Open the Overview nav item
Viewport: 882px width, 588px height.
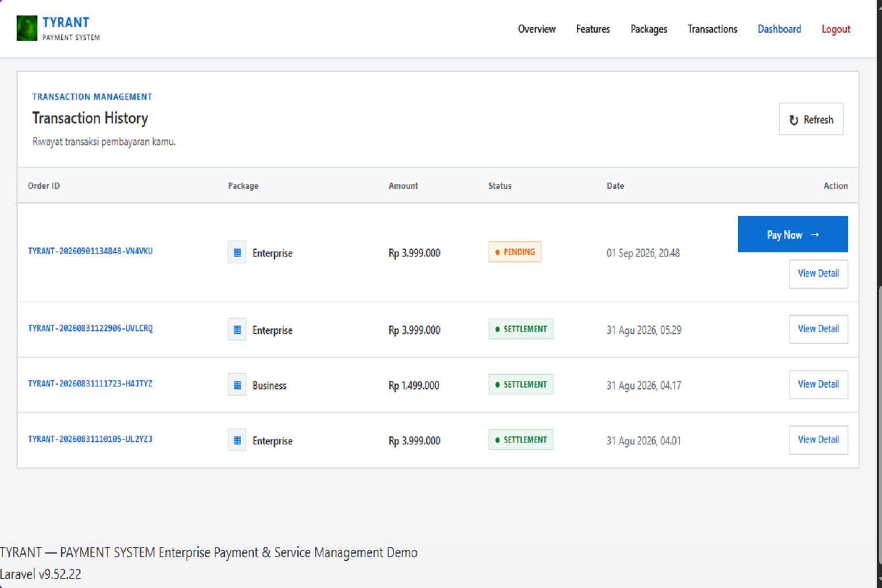click(536, 29)
